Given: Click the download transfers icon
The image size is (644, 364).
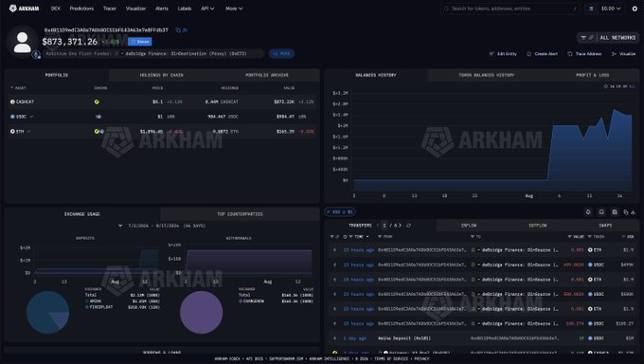Looking at the screenshot, I should coord(633,211).
